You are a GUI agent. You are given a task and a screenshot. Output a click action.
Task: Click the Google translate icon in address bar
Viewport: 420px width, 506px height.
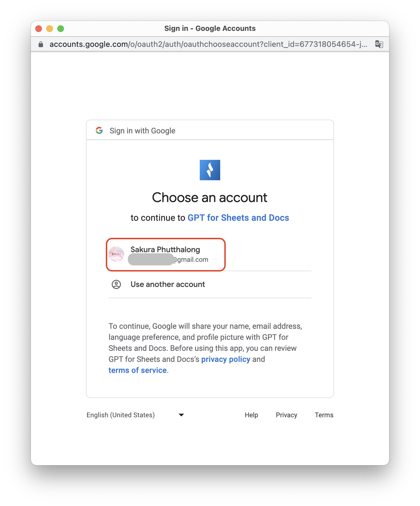pyautogui.click(x=379, y=44)
